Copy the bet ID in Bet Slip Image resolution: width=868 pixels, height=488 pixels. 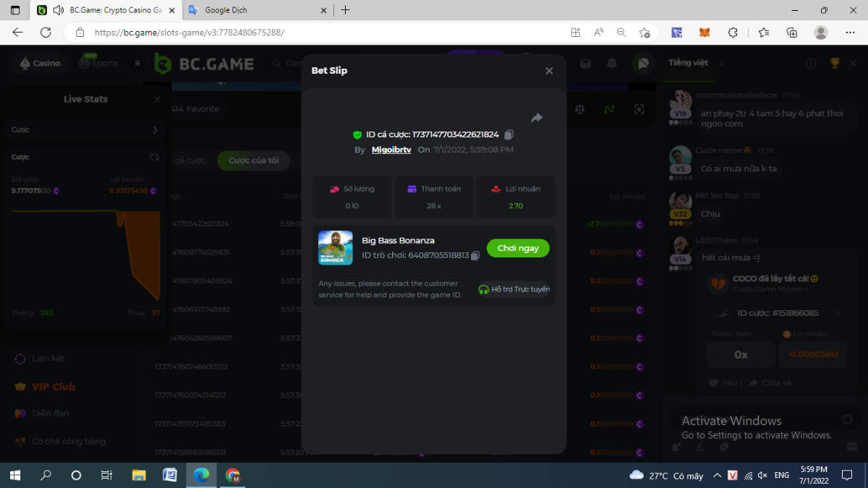coord(509,134)
